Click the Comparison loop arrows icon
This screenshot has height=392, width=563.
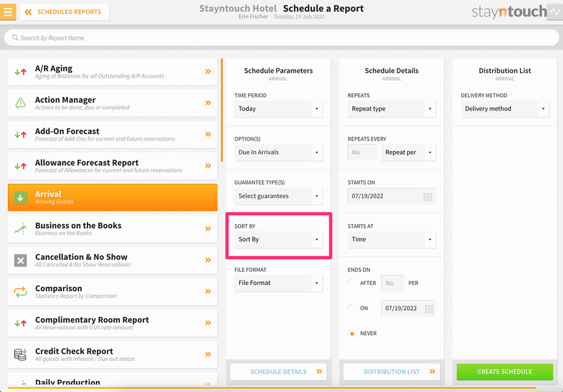pyautogui.click(x=20, y=292)
